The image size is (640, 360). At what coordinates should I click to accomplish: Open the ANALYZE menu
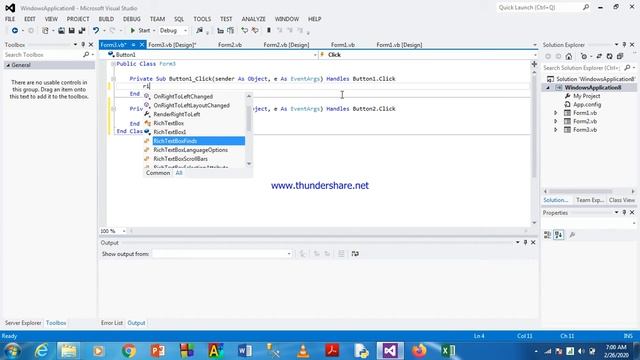253,19
